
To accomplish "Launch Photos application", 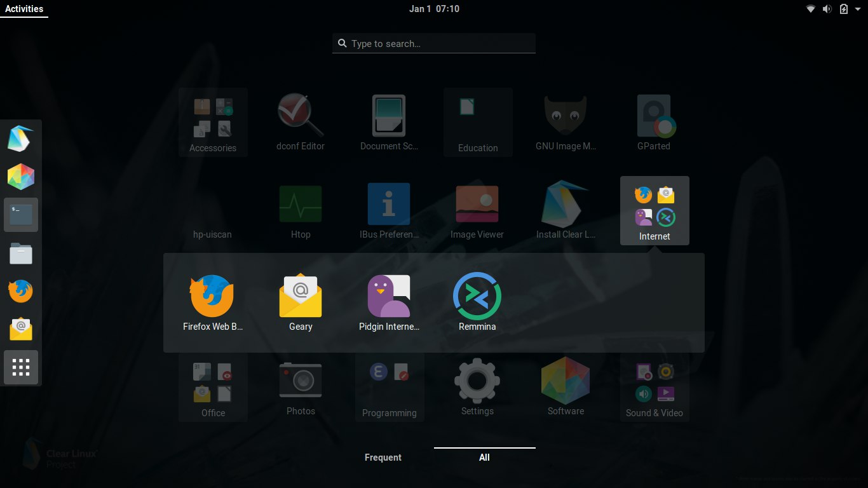I will pos(301,387).
